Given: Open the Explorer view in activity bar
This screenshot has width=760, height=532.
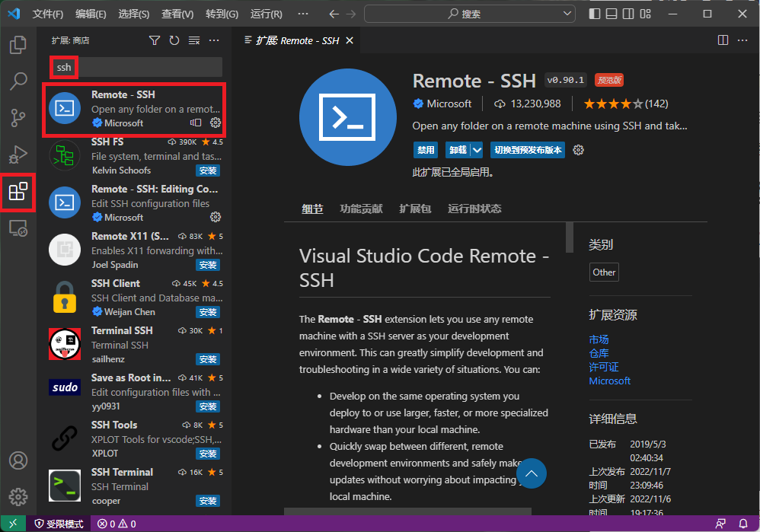Looking at the screenshot, I should (18, 45).
